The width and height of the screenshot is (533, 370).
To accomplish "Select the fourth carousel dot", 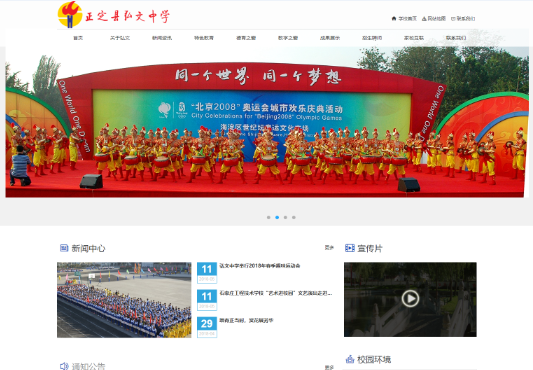I will coord(294,217).
